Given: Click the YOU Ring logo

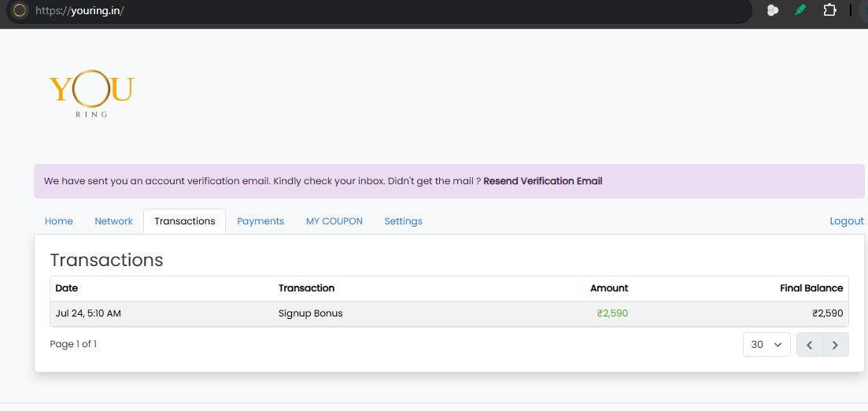Looking at the screenshot, I should coord(91,93).
